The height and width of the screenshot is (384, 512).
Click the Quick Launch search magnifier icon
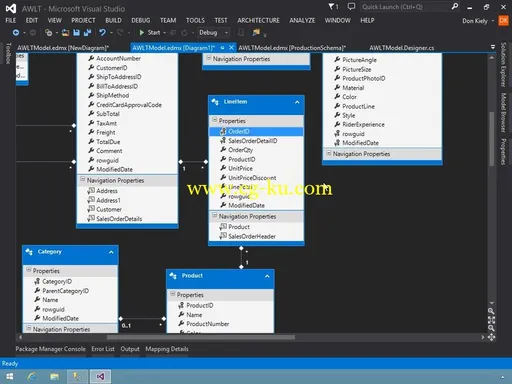[455, 6]
